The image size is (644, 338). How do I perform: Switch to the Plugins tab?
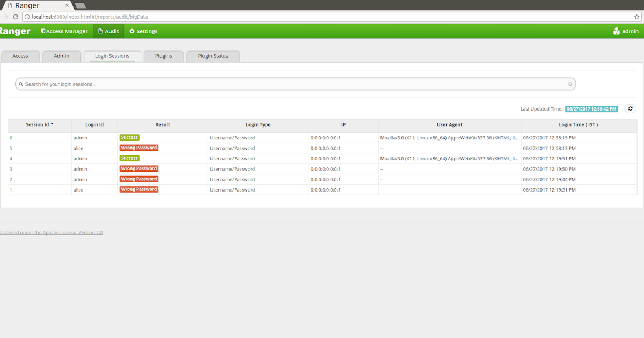pyautogui.click(x=164, y=56)
